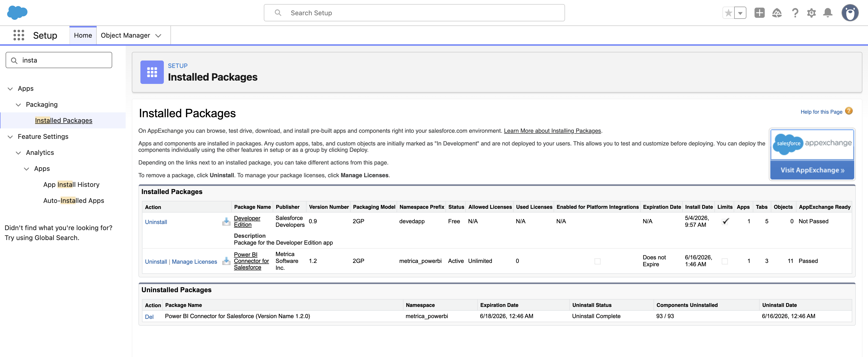Click the 'Uninstall Complete' status cell

coord(596,316)
